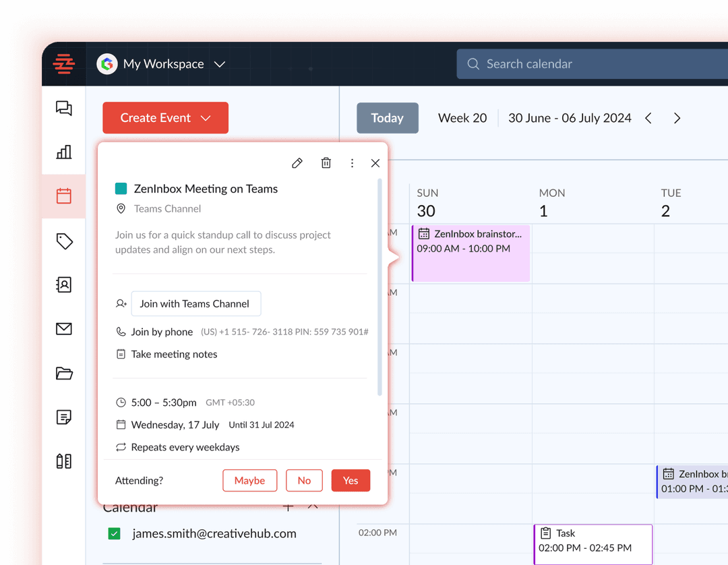Open the ZenInbox event on Tuesday at 01:00 PM
The height and width of the screenshot is (565, 728).
pyautogui.click(x=692, y=481)
